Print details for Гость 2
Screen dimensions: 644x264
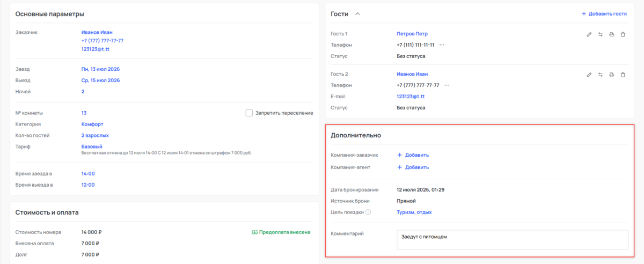[x=612, y=75]
